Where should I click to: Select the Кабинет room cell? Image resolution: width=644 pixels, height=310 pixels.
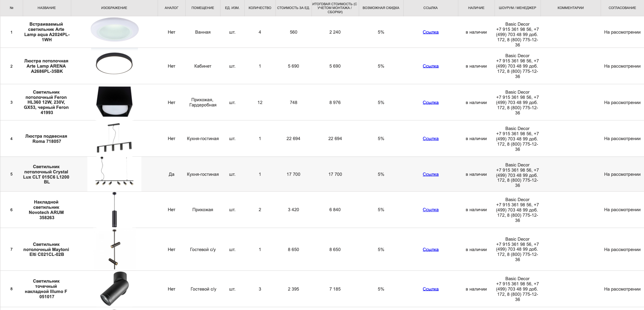203,66
